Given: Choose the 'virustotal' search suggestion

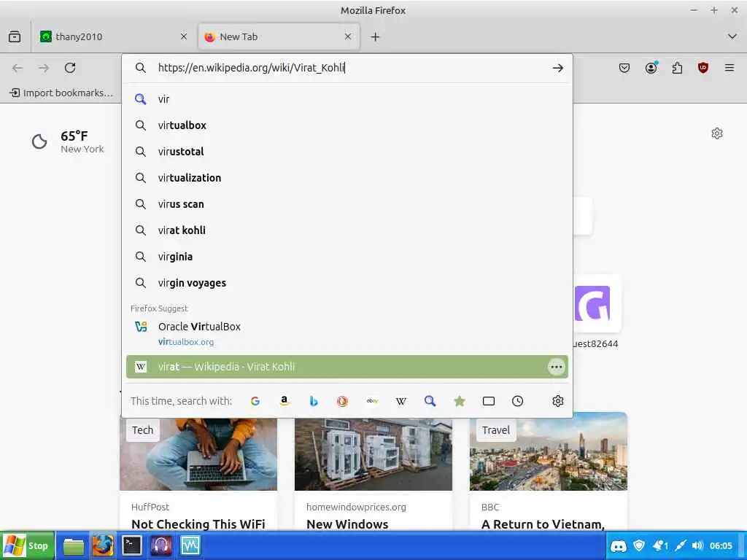Looking at the screenshot, I should point(347,152).
